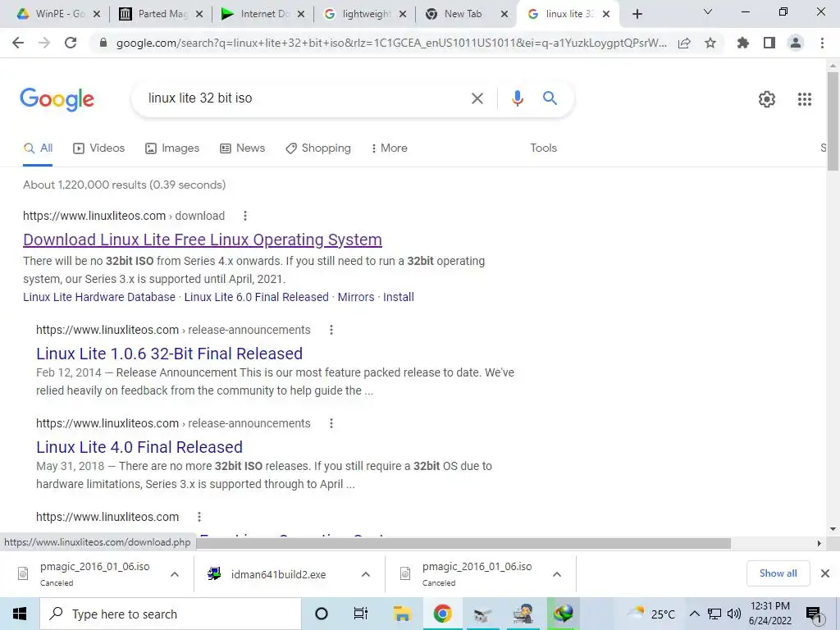Switch to the Parted Magic tab
Screen dimensions: 840x630
(x=162, y=14)
